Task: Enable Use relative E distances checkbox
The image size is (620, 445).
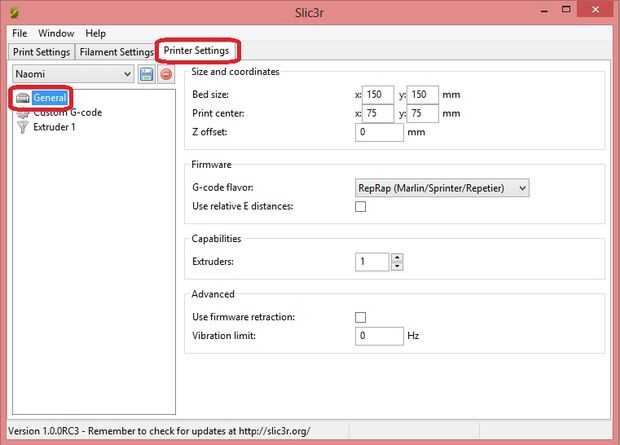Action: tap(360, 206)
